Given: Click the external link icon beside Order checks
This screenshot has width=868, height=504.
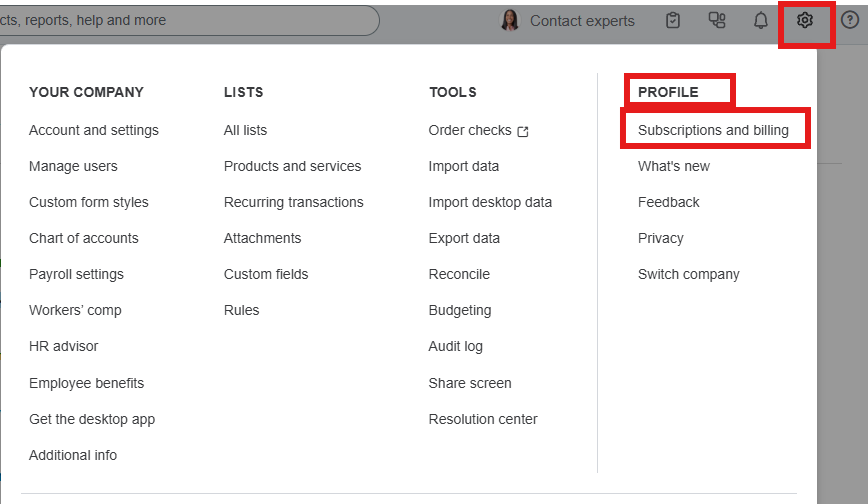Looking at the screenshot, I should [523, 131].
